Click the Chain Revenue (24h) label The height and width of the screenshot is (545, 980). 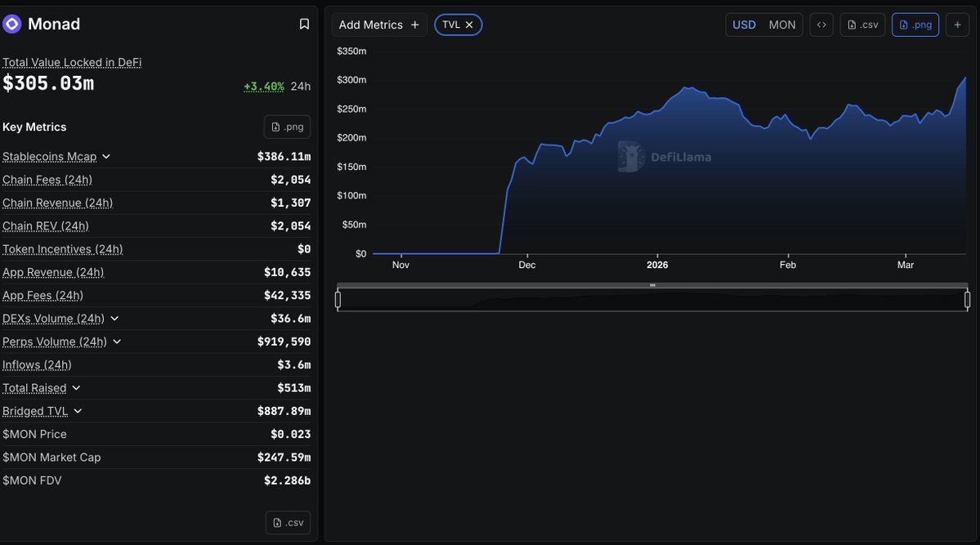point(57,203)
